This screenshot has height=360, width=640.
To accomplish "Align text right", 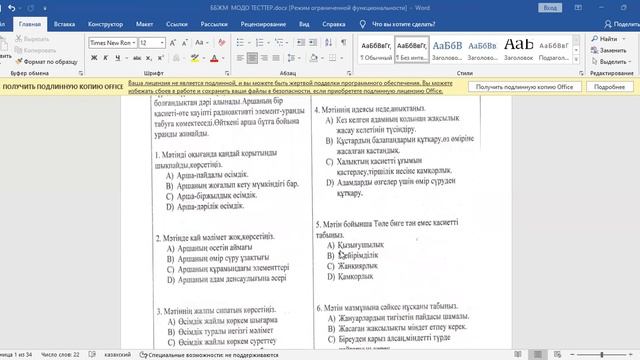I will (x=264, y=58).
